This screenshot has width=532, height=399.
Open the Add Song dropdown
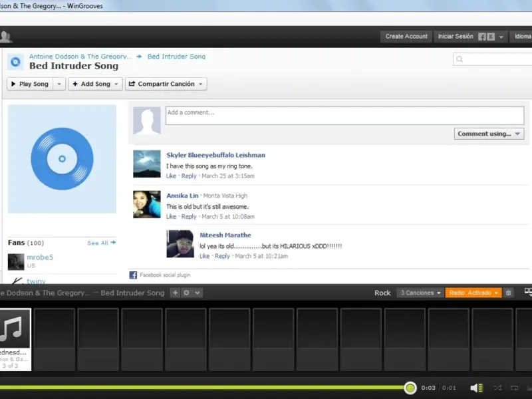(95, 84)
